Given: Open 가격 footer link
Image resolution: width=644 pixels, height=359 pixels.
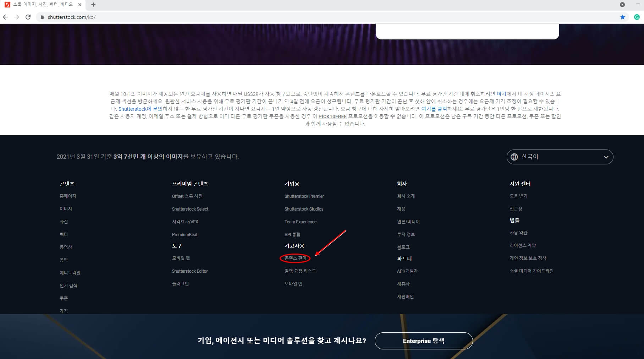Looking at the screenshot, I should coord(64,311).
